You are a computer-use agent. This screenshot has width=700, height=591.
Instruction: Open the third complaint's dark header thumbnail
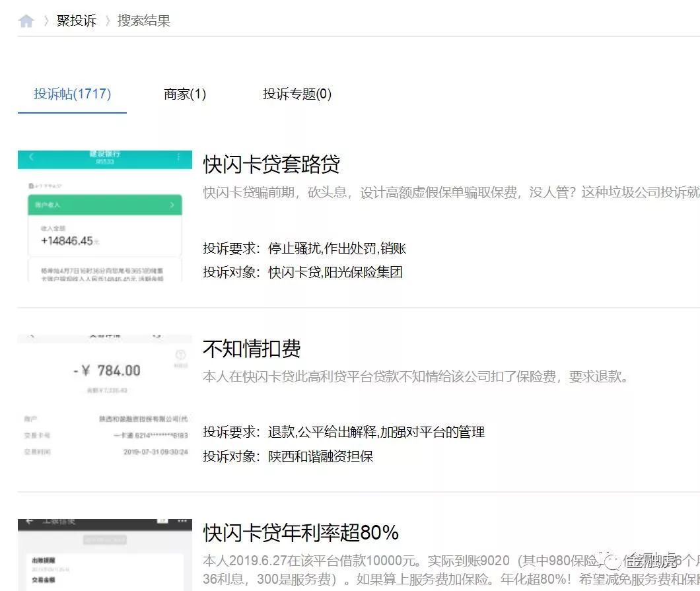pos(105,555)
